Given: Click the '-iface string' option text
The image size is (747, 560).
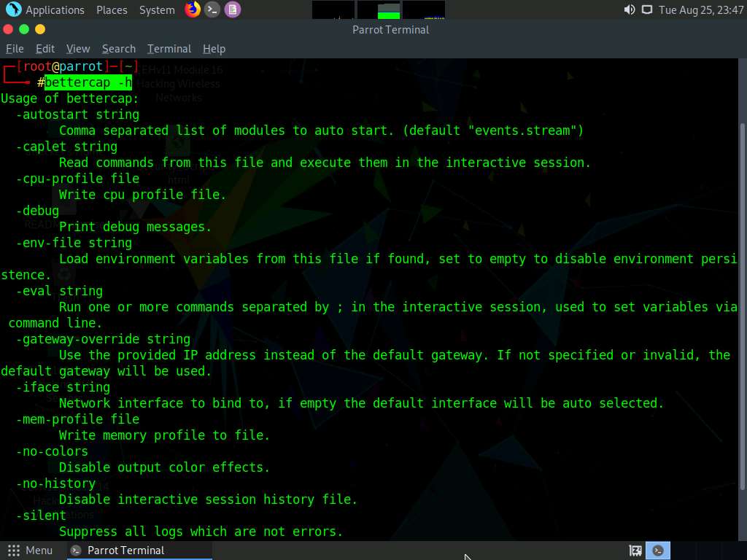Looking at the screenshot, I should 63,387.
